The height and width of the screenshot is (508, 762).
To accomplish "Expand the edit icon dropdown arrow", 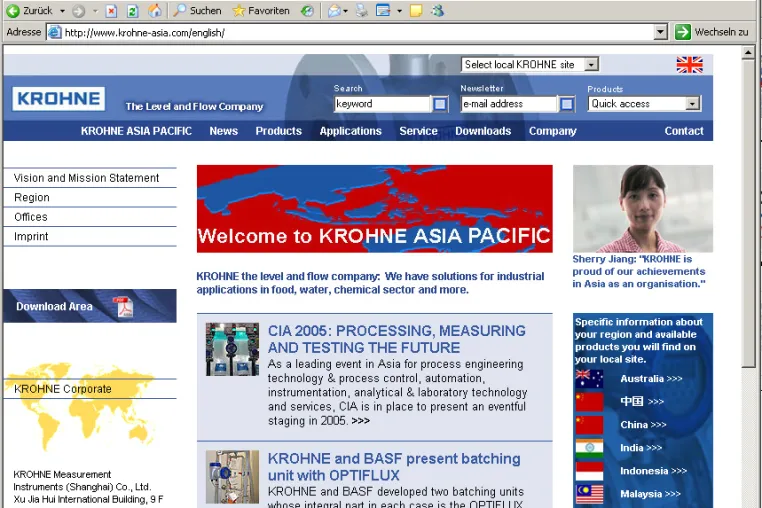I will (399, 11).
